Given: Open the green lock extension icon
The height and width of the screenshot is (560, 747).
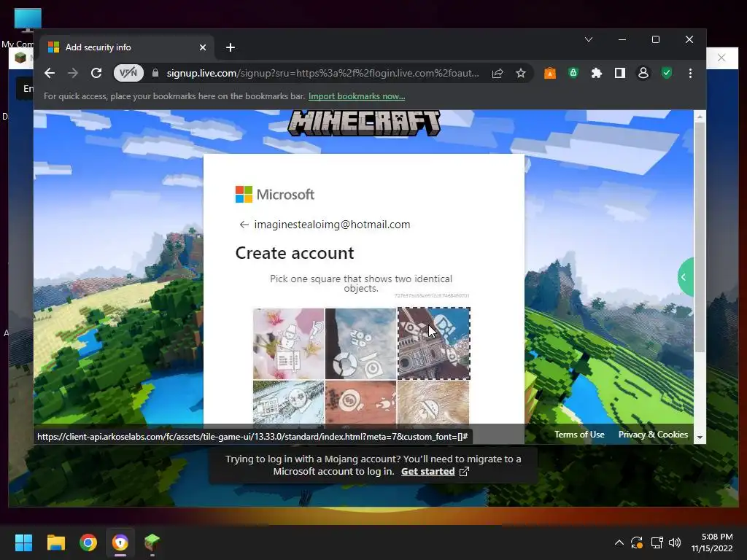Looking at the screenshot, I should click(573, 73).
